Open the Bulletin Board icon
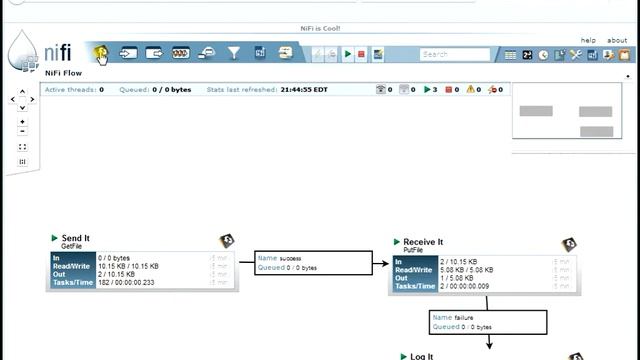This screenshot has height=360, width=640. pos(624,55)
